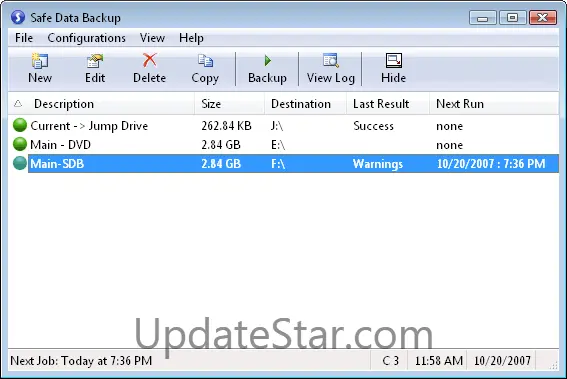567x379 pixels.
Task: Click the E:\ destination cell
Action: (278, 145)
